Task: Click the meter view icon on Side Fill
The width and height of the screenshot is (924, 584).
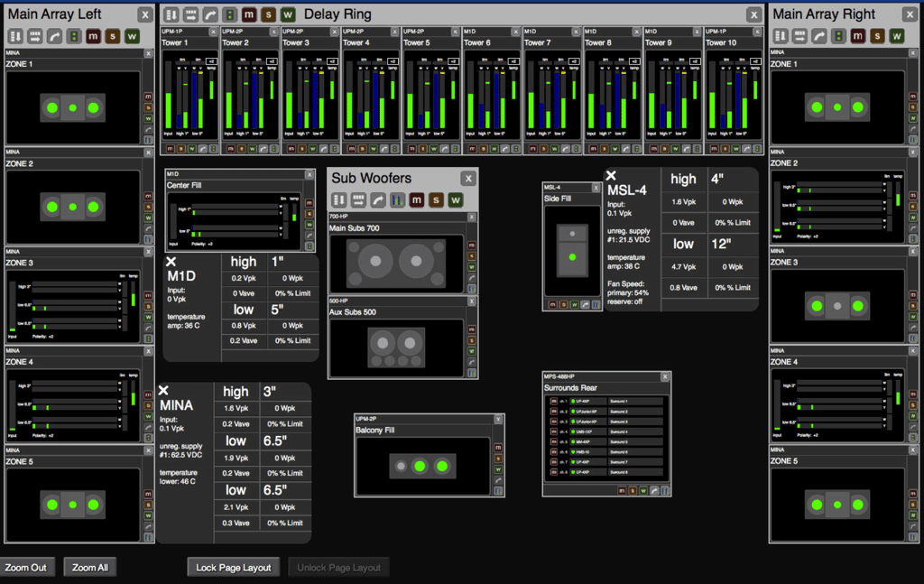Action: pyautogui.click(x=595, y=304)
